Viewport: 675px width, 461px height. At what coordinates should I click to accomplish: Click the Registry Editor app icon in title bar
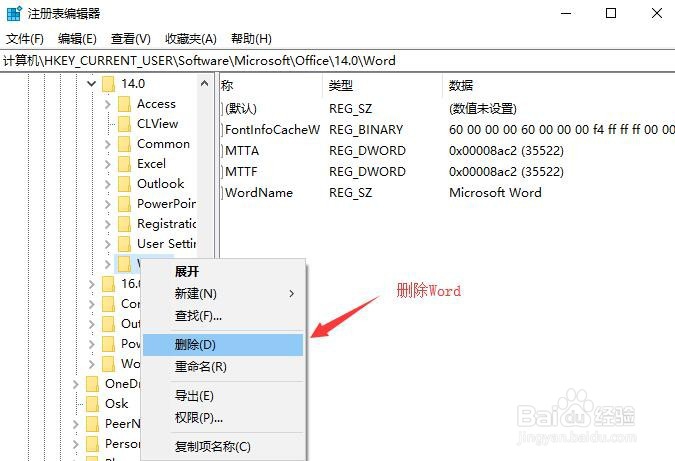click(x=14, y=13)
